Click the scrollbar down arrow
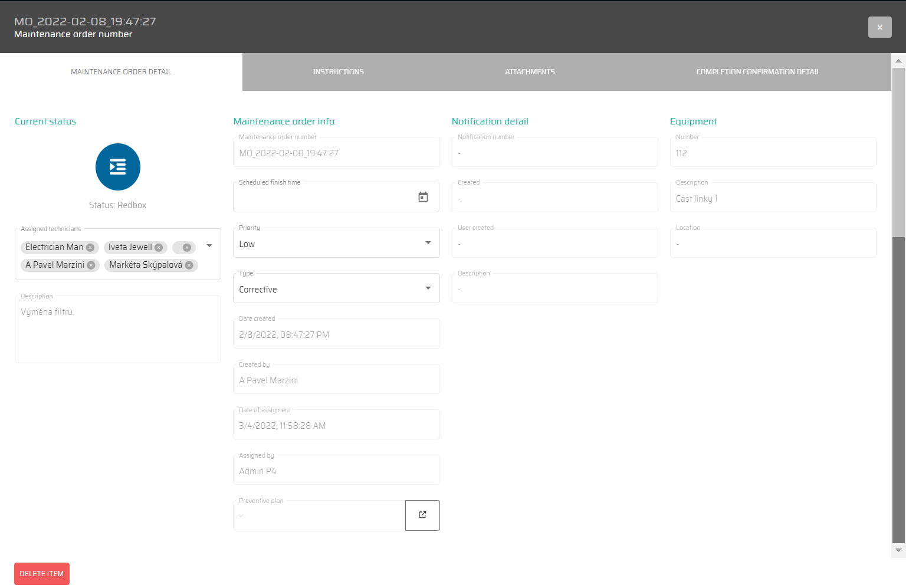The height and width of the screenshot is (588, 906). (898, 550)
